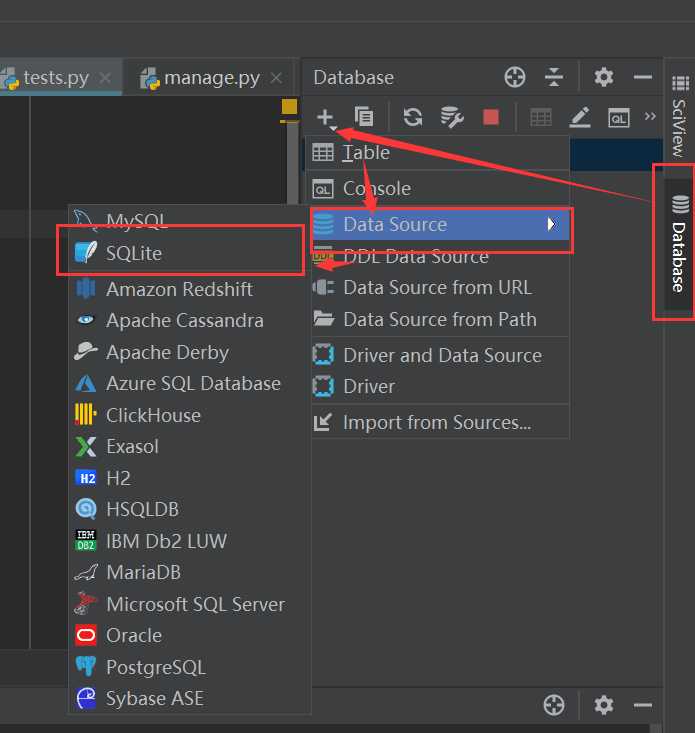Click the red Stop/Disconnect square icon
The image size is (695, 733).
491,117
